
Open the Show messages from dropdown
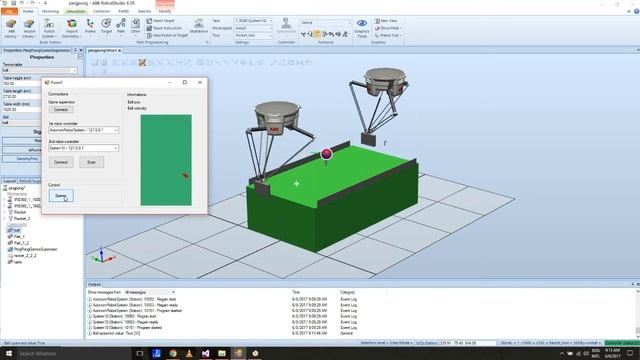pyautogui.click(x=149, y=292)
